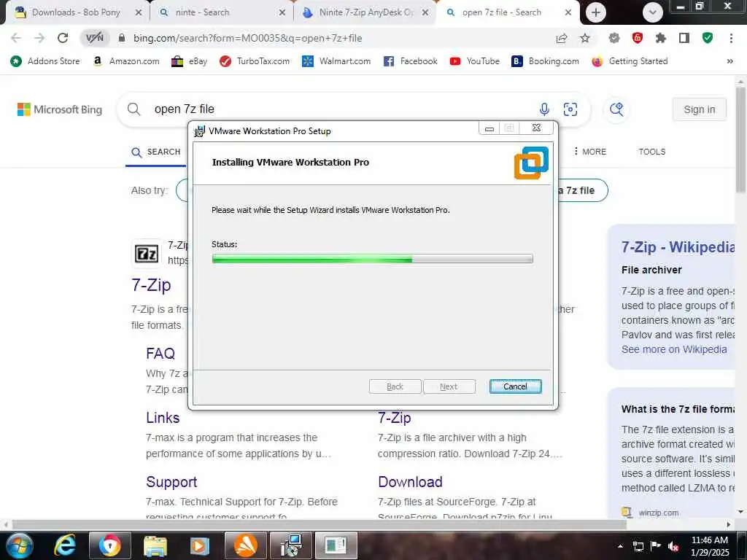Switch to Ninite 7-Zip AnyDesk tab
Viewport: 747px width, 560px height.
click(365, 12)
